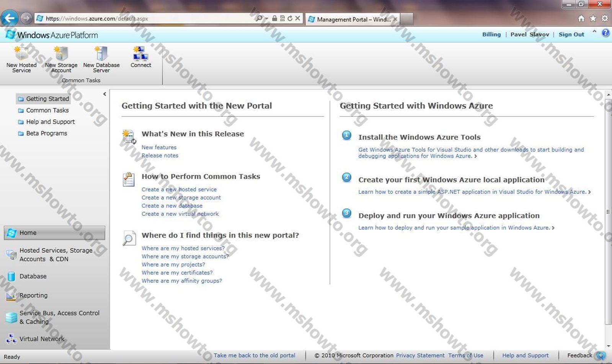This screenshot has width=612, height=364.
Task: Collapse the left navigation pane arrow
Action: pos(104,94)
